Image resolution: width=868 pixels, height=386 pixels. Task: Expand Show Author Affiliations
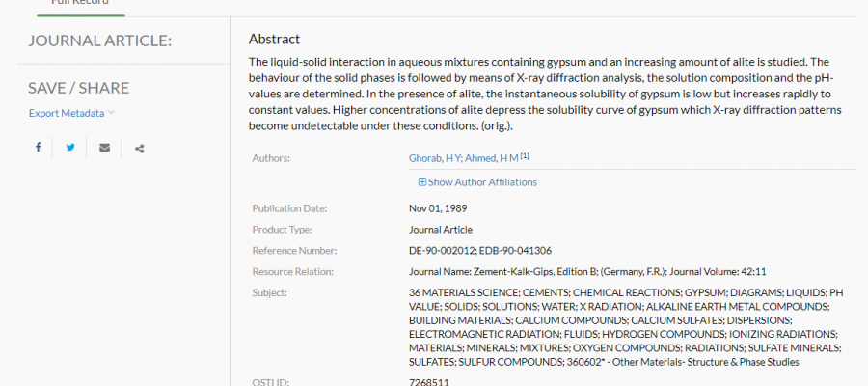coord(477,181)
